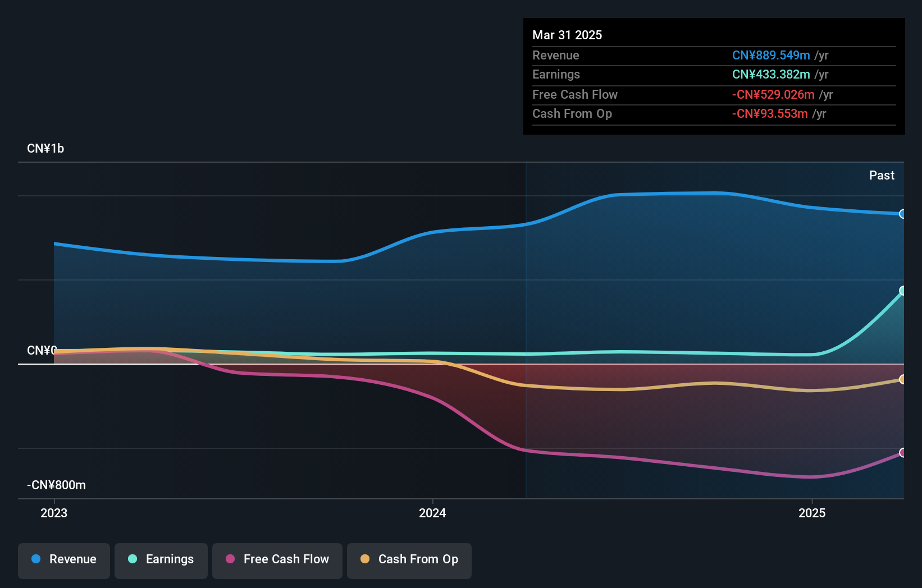Viewport: 922px width, 588px height.
Task: Click the teal Earnings end-point marker
Action: [x=902, y=291]
